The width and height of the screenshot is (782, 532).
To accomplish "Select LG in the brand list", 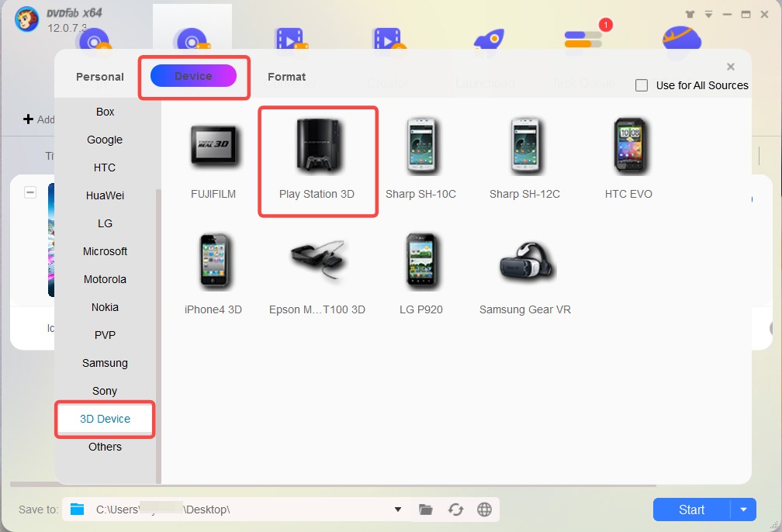I will 106,223.
